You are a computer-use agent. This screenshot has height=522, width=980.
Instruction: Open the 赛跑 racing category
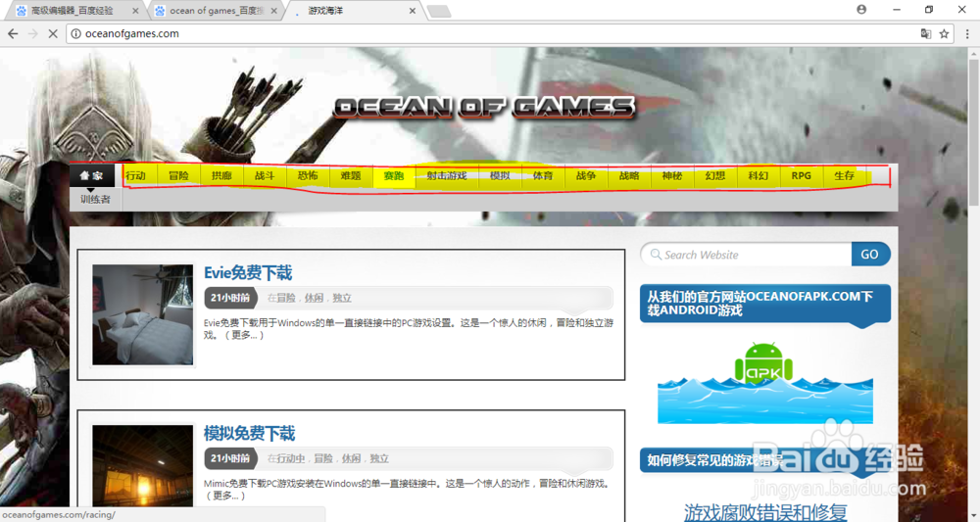(x=394, y=176)
